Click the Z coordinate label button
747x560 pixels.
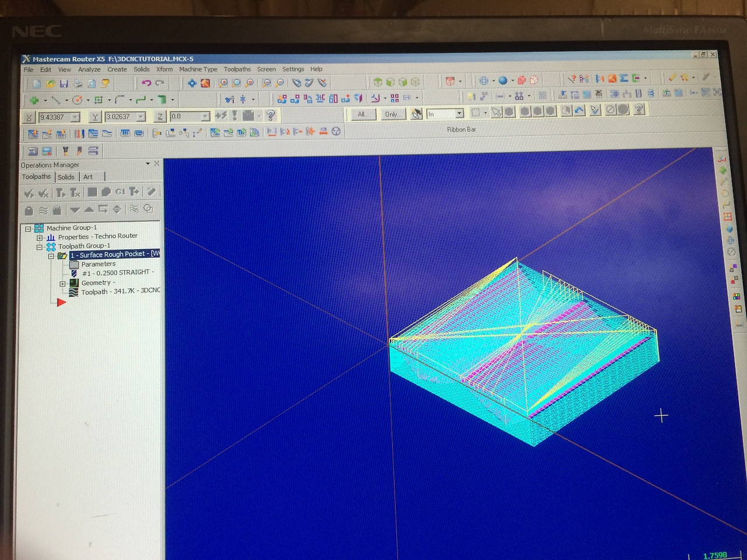[x=160, y=116]
